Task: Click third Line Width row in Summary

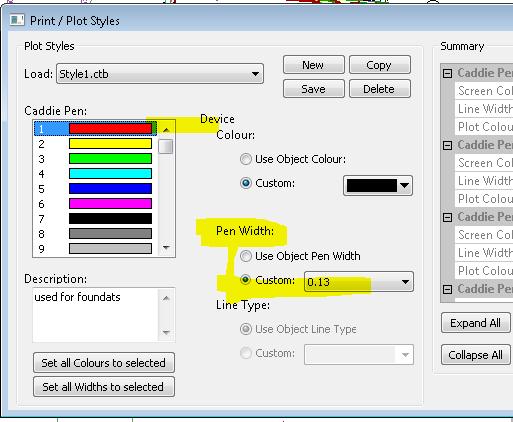Action: 484,253
